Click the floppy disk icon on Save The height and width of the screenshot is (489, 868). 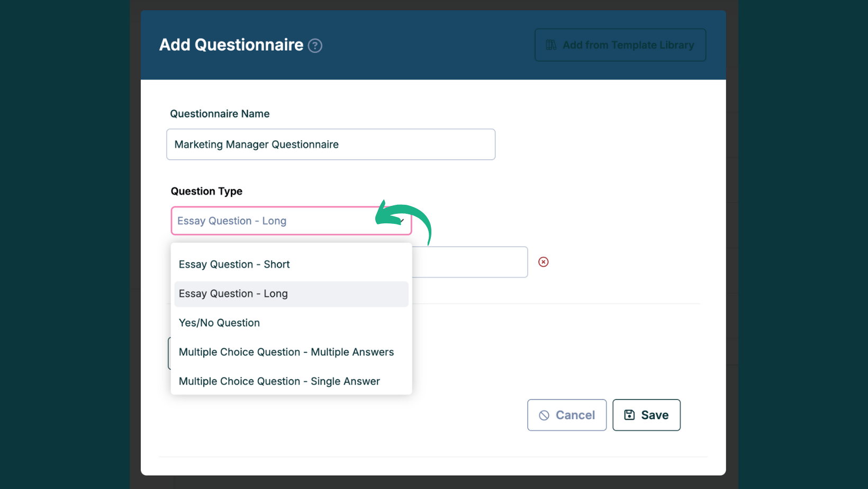point(629,415)
